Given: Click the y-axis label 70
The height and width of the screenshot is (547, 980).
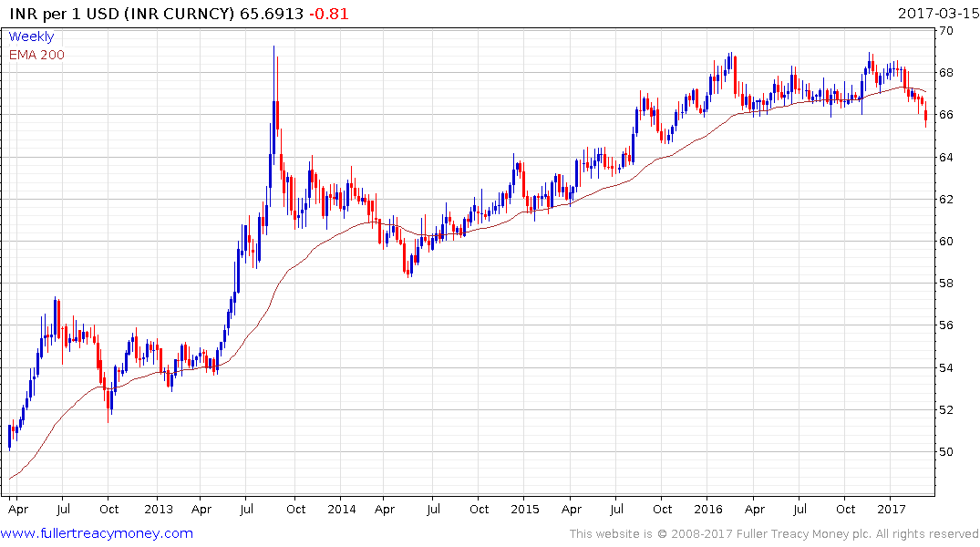Looking at the screenshot, I should tap(945, 31).
